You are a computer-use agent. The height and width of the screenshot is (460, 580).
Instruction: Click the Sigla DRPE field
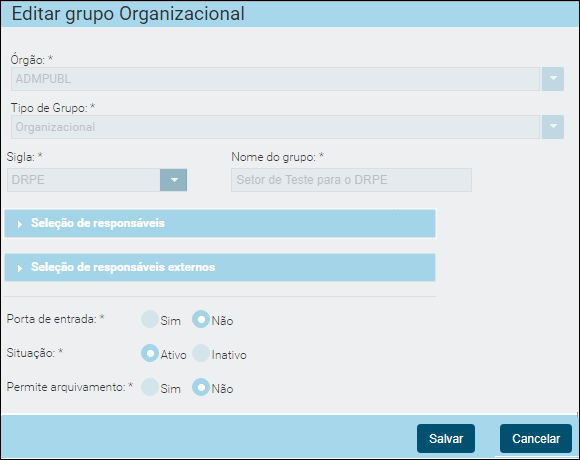pyautogui.click(x=84, y=180)
